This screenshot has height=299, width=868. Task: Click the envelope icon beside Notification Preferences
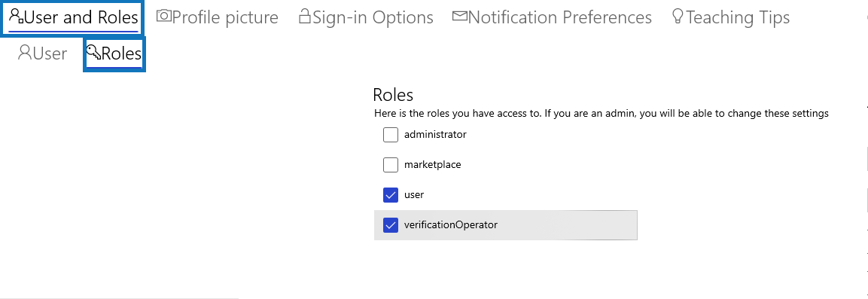pos(460,16)
